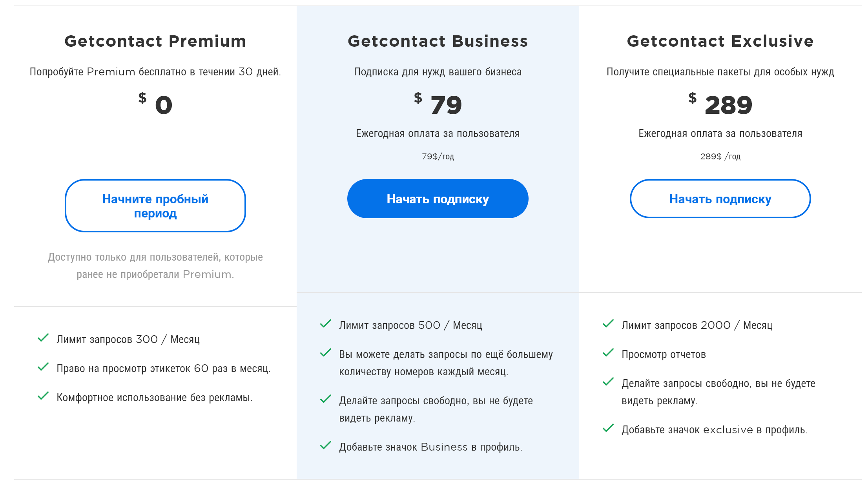Click checkmark beside 2000 requests limit
This screenshot has width=868, height=482.
608,324
